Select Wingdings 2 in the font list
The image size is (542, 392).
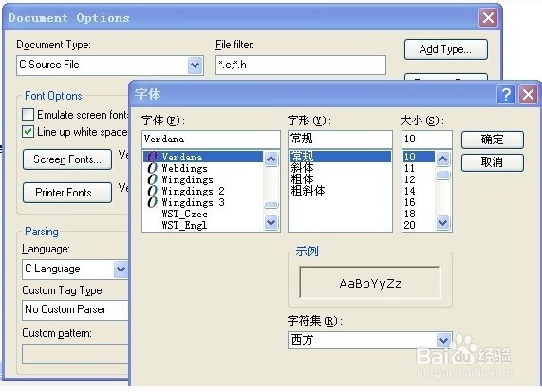click(x=203, y=191)
